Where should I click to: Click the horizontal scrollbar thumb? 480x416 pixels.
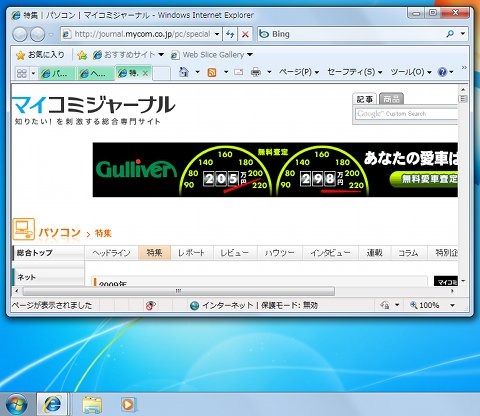click(178, 291)
